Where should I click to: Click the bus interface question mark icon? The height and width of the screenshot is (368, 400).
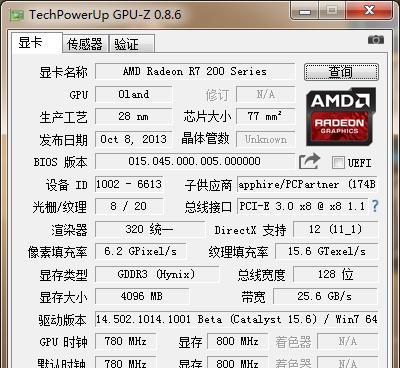pos(375,206)
